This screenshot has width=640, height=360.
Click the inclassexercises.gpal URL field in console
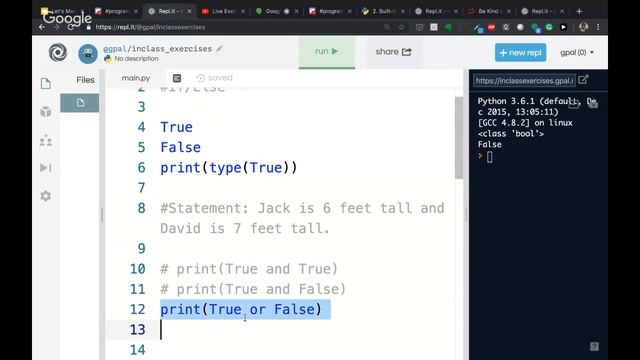click(524, 80)
